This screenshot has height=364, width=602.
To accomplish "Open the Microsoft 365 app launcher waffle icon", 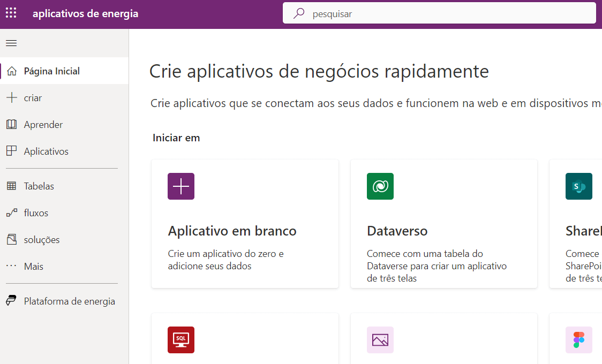I will click(11, 13).
